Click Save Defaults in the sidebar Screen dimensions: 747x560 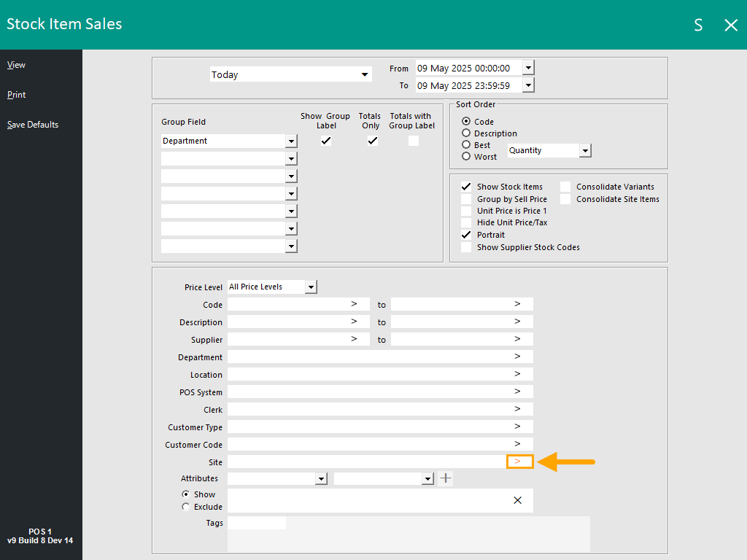(32, 125)
